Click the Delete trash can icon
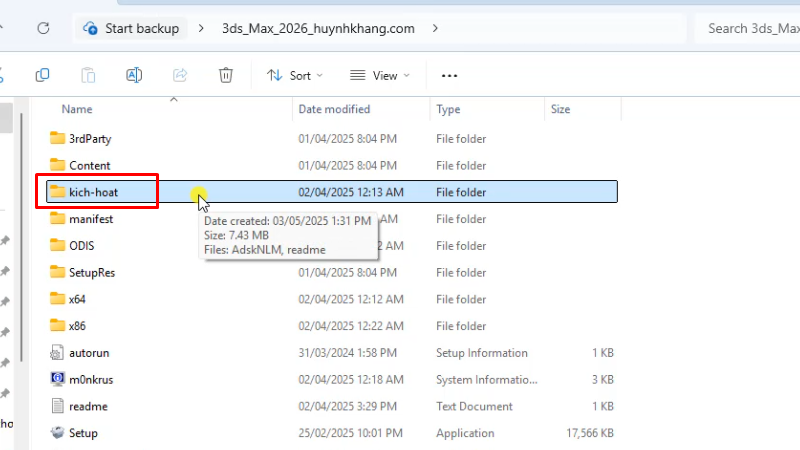 click(226, 75)
